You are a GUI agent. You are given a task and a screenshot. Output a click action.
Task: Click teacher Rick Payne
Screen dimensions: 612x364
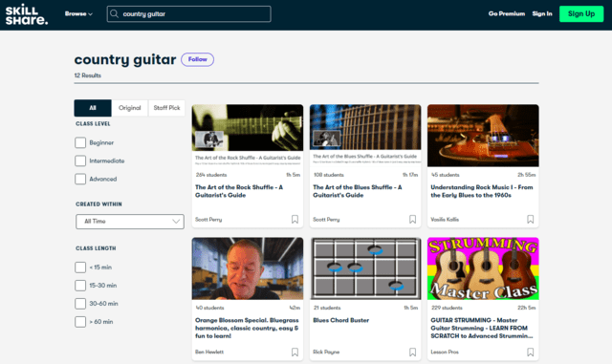coord(326,352)
